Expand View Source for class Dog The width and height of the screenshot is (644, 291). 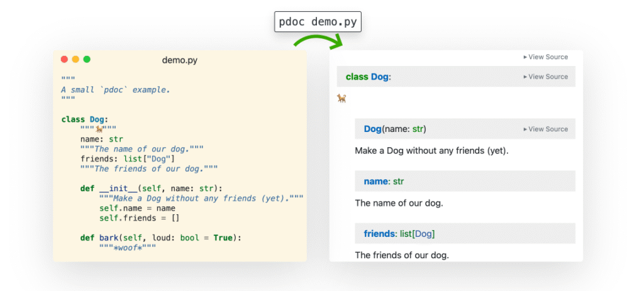525,77
